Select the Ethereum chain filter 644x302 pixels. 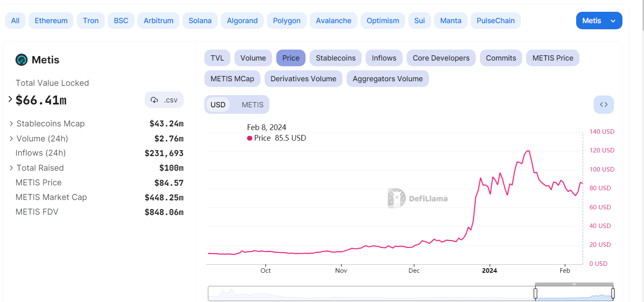coord(51,21)
